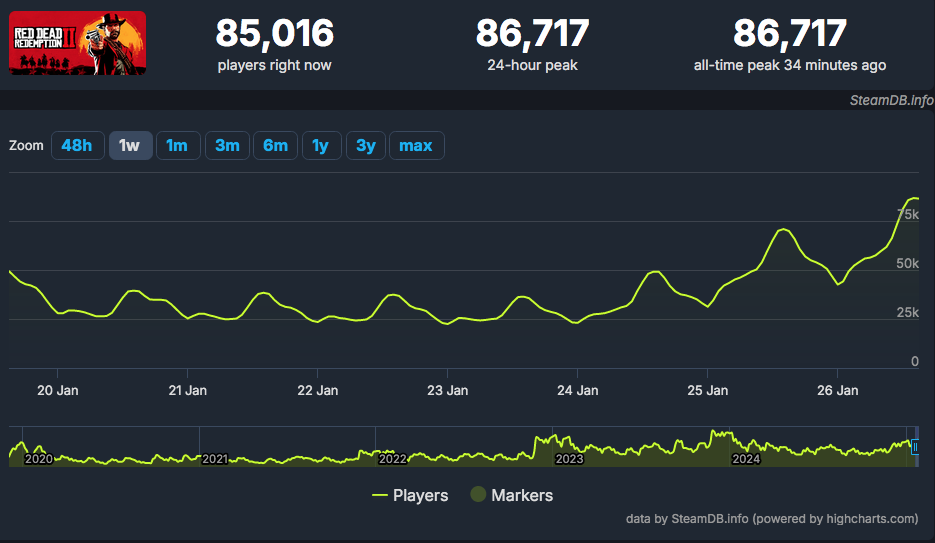
Task: Click the 25k y-axis label
Action: pos(908,312)
